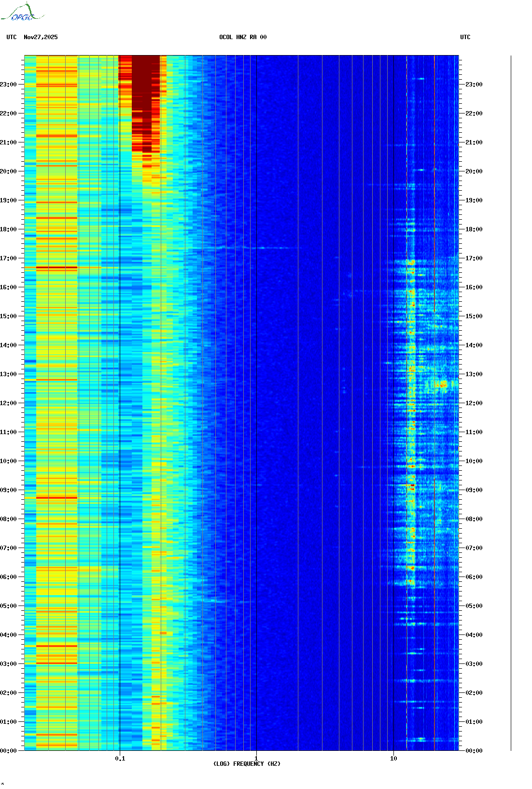Click the right axis 04:00 time label

click(x=474, y=635)
